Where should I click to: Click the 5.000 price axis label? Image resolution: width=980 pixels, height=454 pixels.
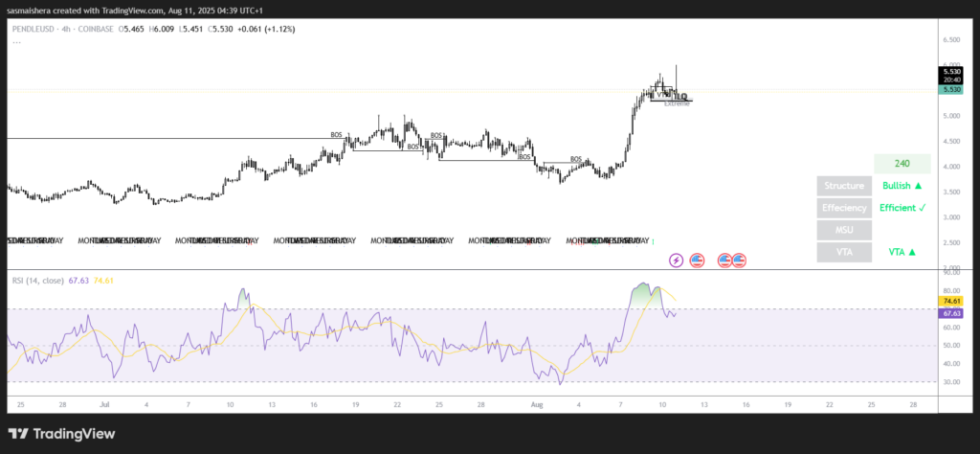tap(951, 116)
